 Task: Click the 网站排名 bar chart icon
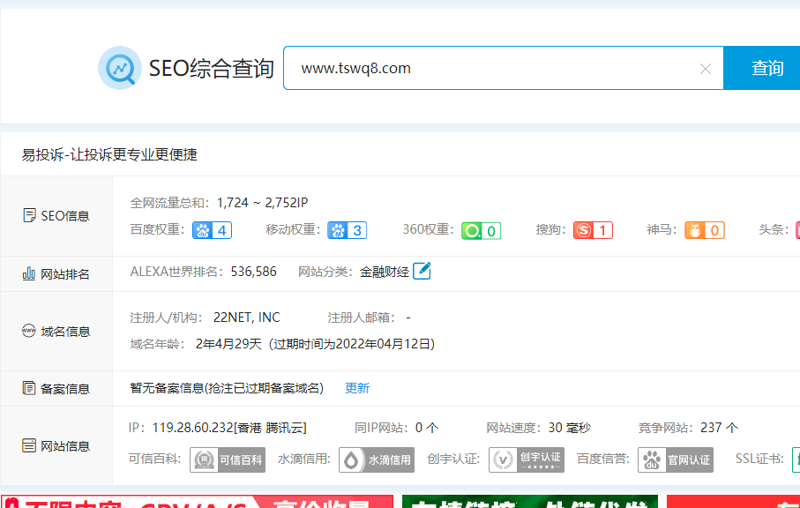[29, 274]
